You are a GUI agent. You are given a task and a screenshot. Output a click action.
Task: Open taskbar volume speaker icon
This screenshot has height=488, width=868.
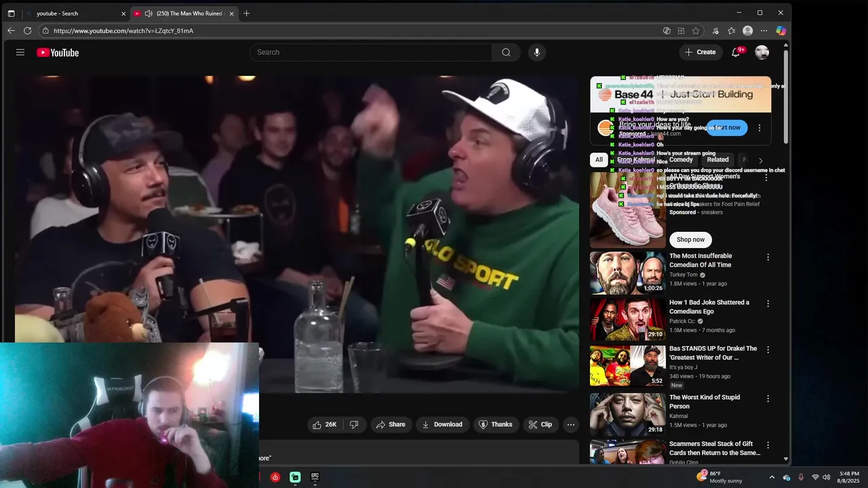[x=826, y=477]
